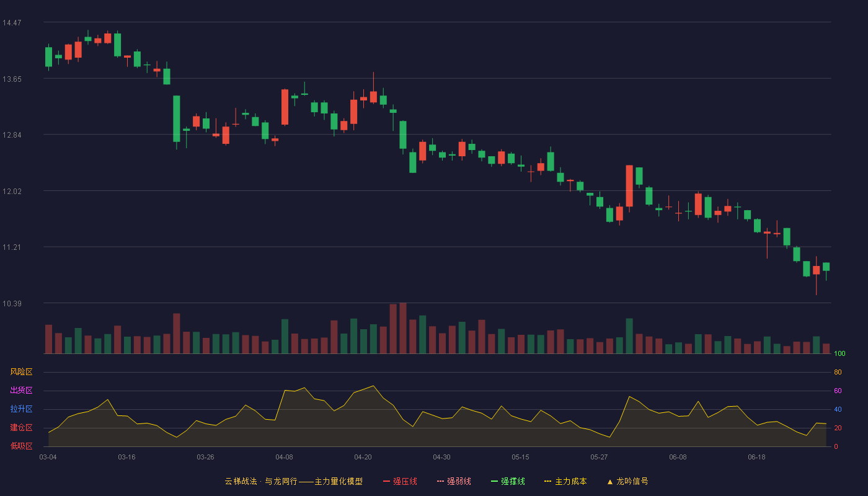Click the 14.47 price axis label
Image resolution: width=868 pixels, height=496 pixels.
12,23
